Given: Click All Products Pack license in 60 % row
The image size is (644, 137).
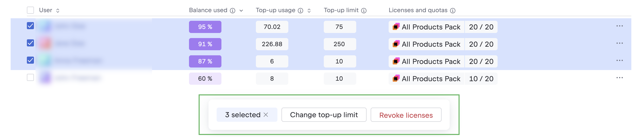Looking at the screenshot, I should pos(427,79).
